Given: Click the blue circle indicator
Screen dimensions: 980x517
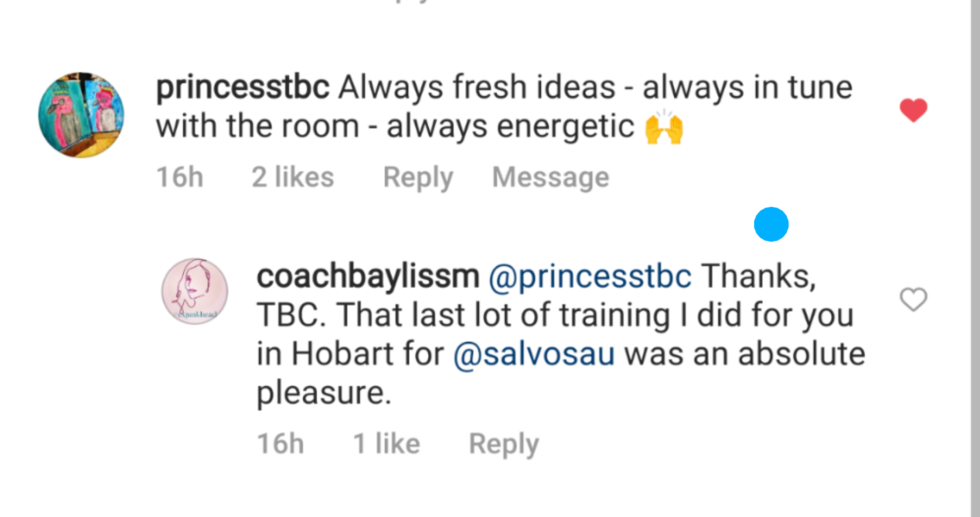Looking at the screenshot, I should pyautogui.click(x=771, y=224).
